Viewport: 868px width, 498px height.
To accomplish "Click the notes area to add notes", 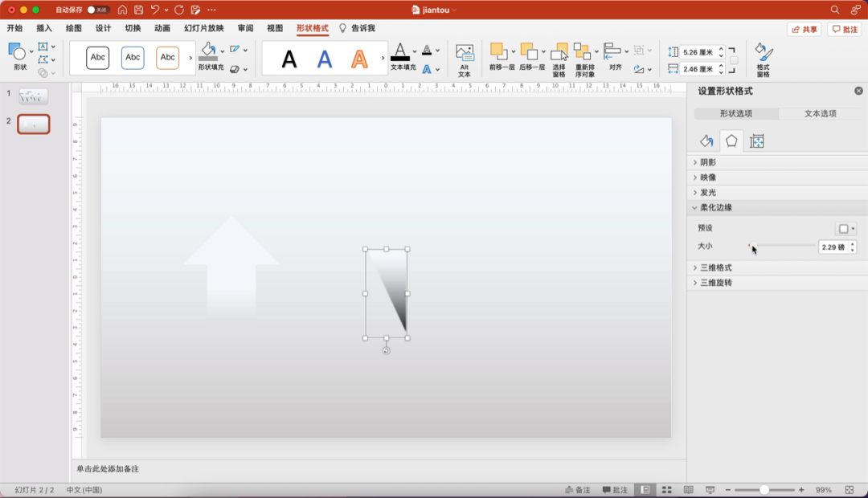I will click(379, 469).
